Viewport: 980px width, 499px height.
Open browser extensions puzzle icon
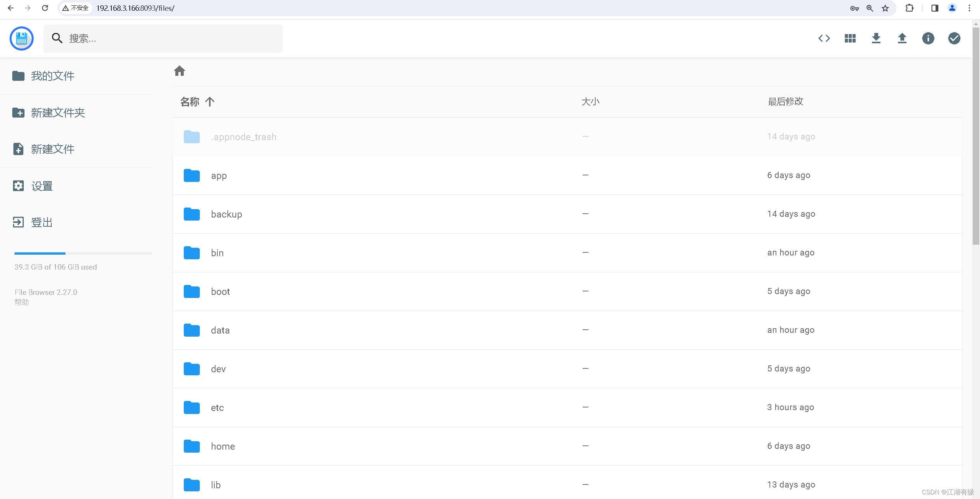pyautogui.click(x=910, y=8)
